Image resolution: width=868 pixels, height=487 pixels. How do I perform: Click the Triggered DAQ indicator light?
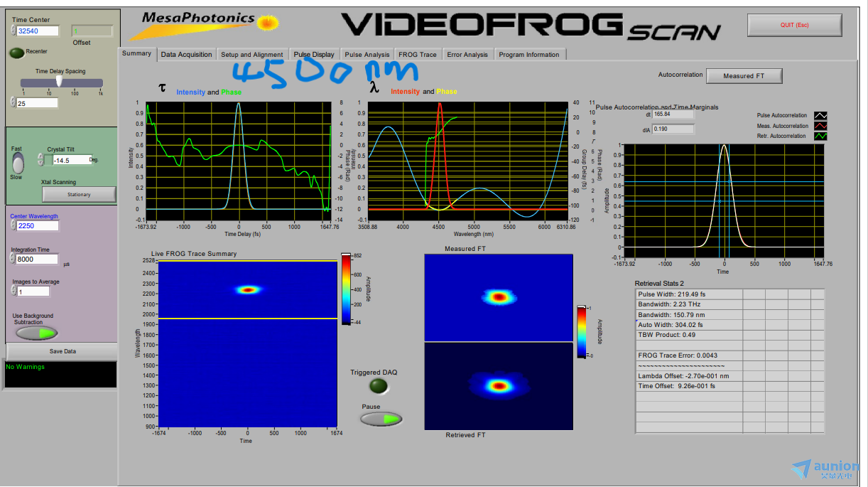click(380, 386)
